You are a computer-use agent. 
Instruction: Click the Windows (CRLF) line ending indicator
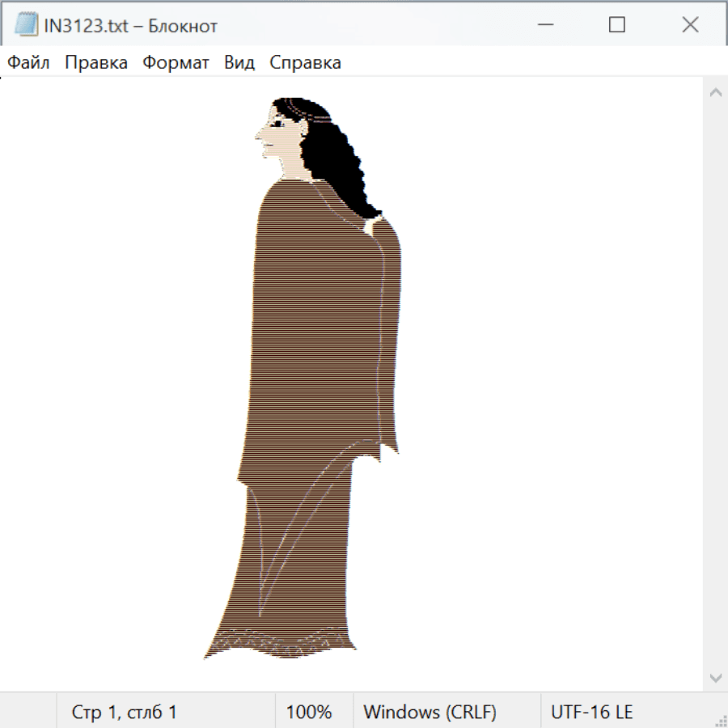pos(430,712)
